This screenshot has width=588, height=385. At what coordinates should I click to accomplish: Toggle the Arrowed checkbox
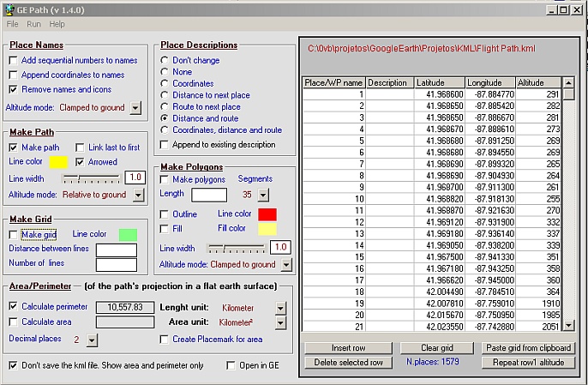pos(80,162)
